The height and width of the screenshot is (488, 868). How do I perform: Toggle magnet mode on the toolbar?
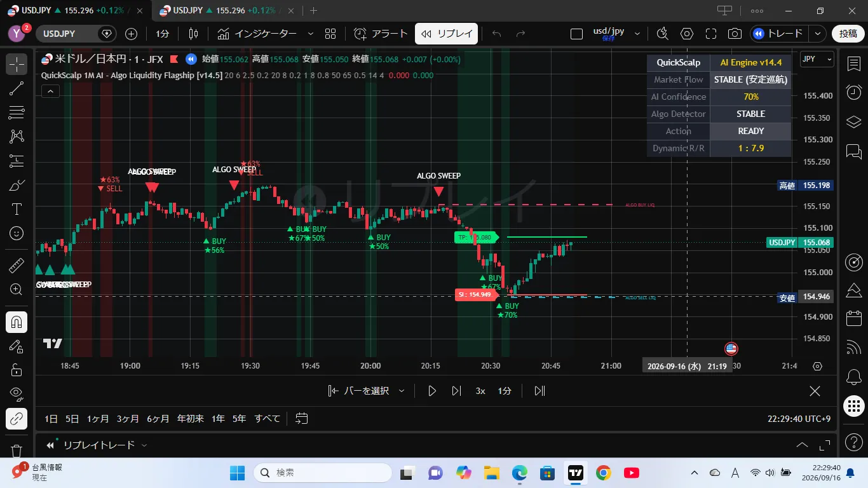click(17, 322)
